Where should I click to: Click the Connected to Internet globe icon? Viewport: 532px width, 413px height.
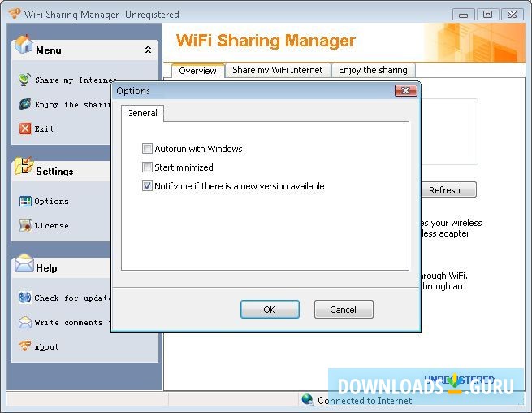[x=308, y=399]
